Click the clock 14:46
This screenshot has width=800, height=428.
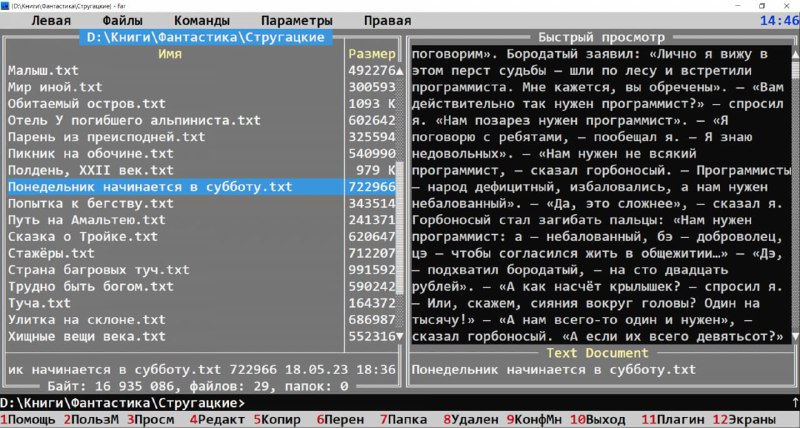click(780, 21)
